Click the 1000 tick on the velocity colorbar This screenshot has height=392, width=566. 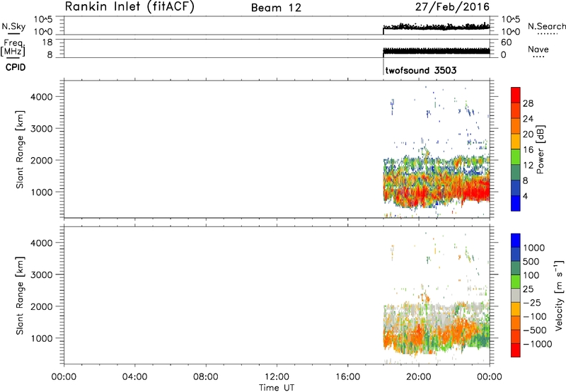[534, 248]
